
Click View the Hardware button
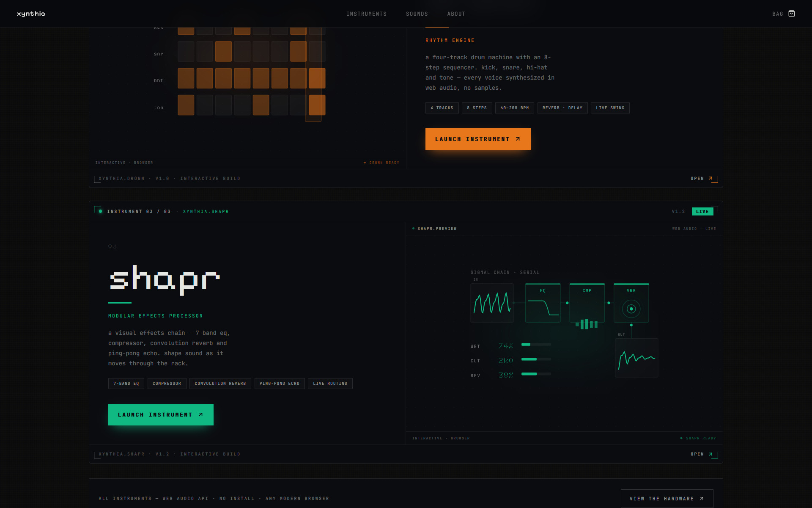click(667, 499)
